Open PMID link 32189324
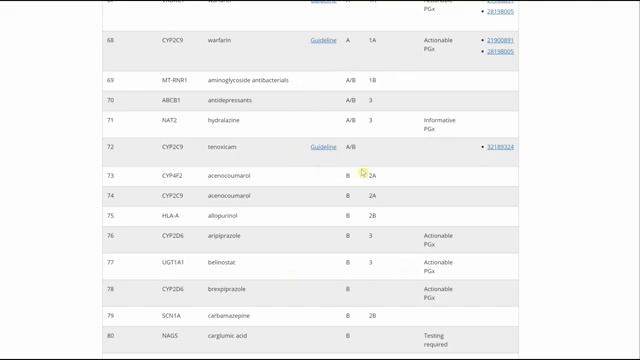The width and height of the screenshot is (640, 360). [x=500, y=147]
